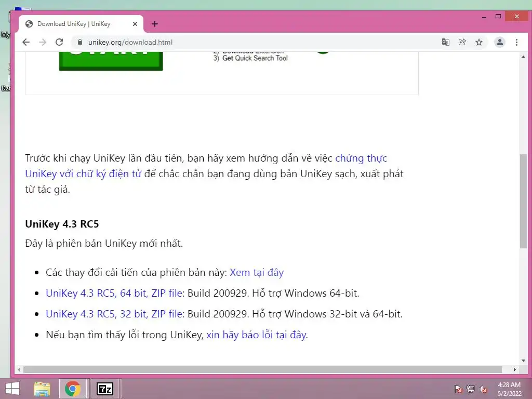Viewport: 532px width, 399px height.
Task: Open a new tab with plus button
Action: [x=155, y=24]
